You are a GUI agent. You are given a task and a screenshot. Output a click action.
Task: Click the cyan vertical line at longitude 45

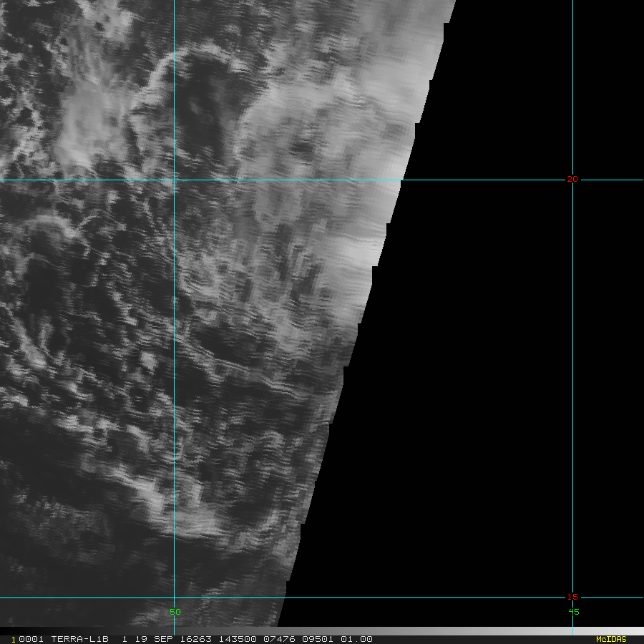[572, 358]
